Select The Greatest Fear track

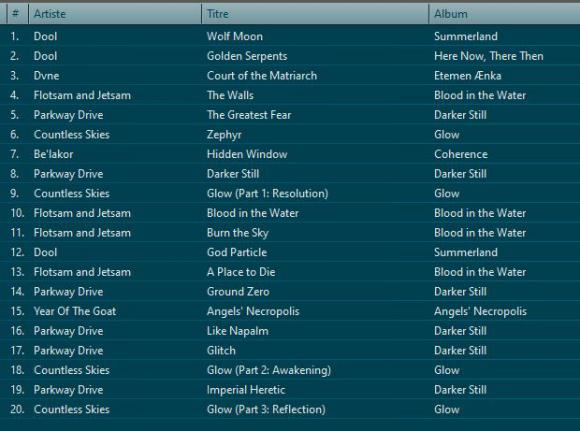[290, 115]
